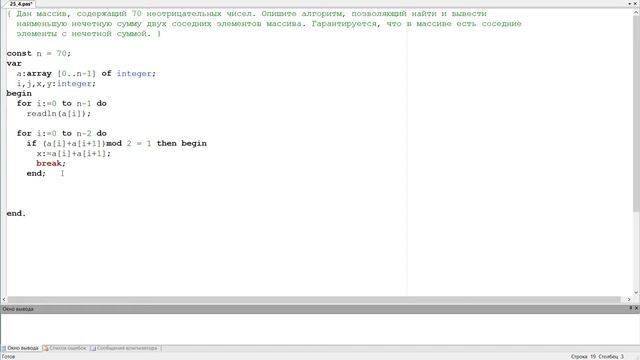Click the final 'end.' line
Screen dimensions: 640x360
click(16, 213)
